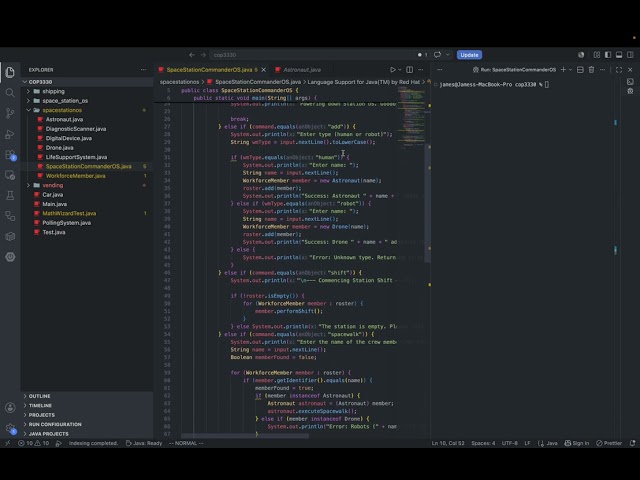This screenshot has height=480, width=640.
Task: Select the Run: SpaceStationCommanderOS terminal
Action: (x=514, y=70)
